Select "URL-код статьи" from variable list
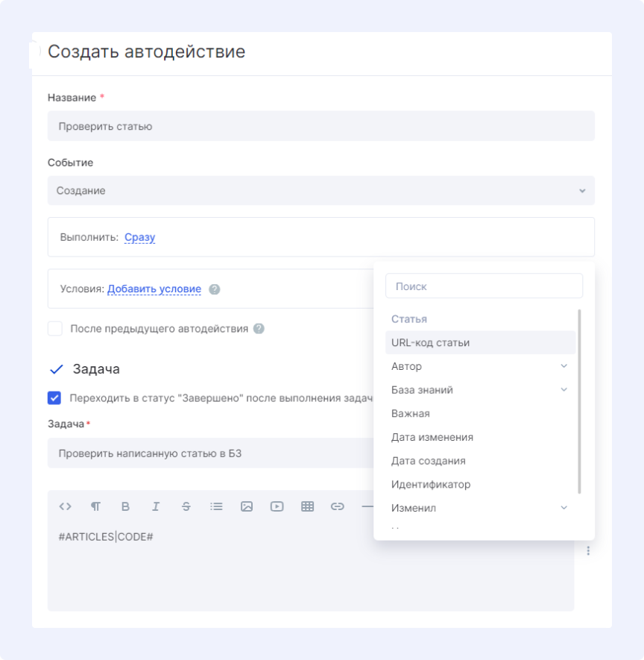 pyautogui.click(x=431, y=343)
